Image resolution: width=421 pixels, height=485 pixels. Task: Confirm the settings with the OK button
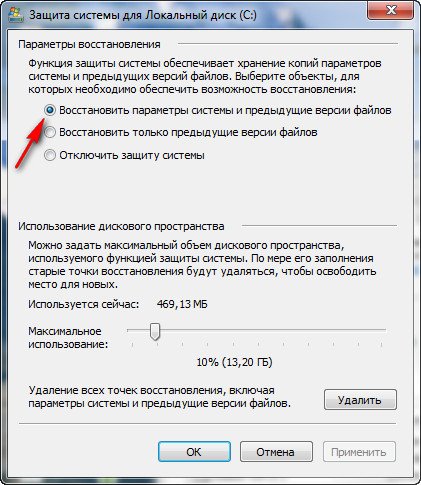point(194,452)
